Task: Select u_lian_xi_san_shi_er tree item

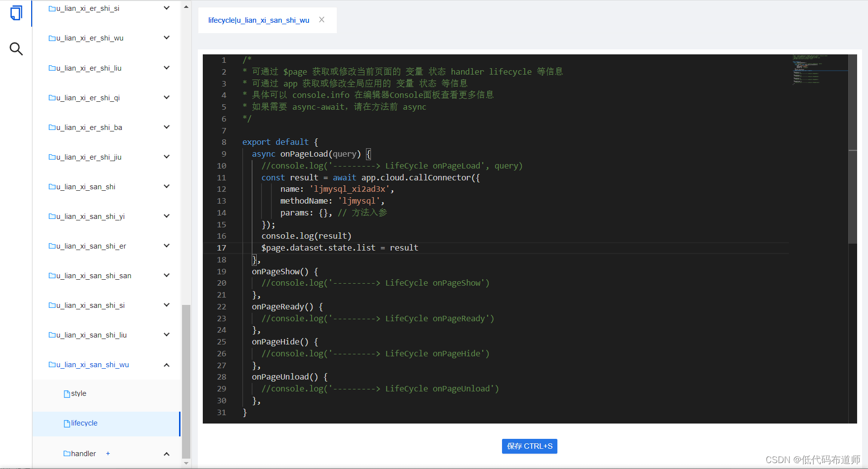Action: [88, 246]
